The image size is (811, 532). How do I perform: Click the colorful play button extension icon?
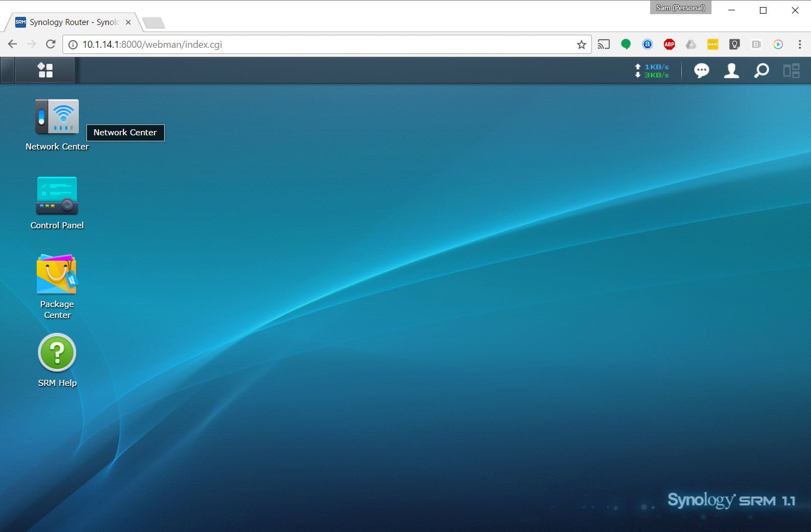point(778,45)
